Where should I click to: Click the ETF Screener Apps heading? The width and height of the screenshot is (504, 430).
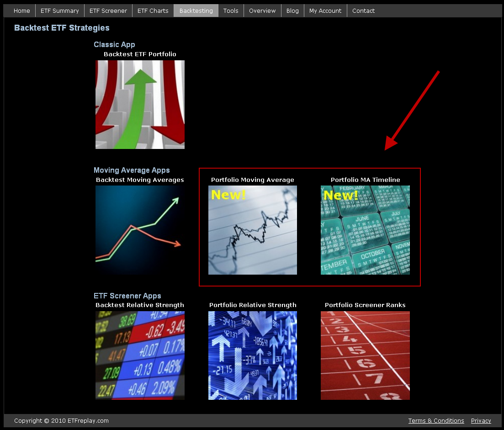(x=127, y=296)
